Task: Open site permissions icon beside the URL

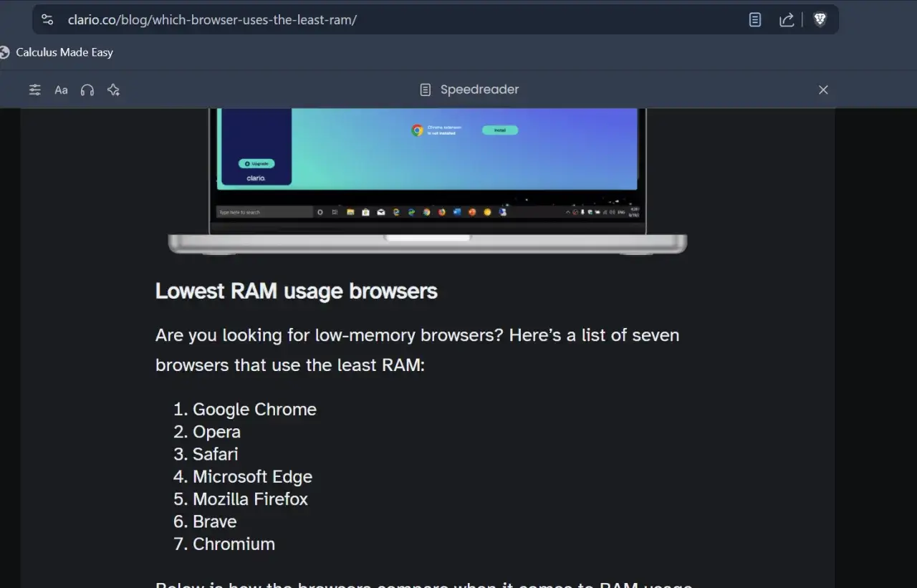Action: tap(47, 19)
